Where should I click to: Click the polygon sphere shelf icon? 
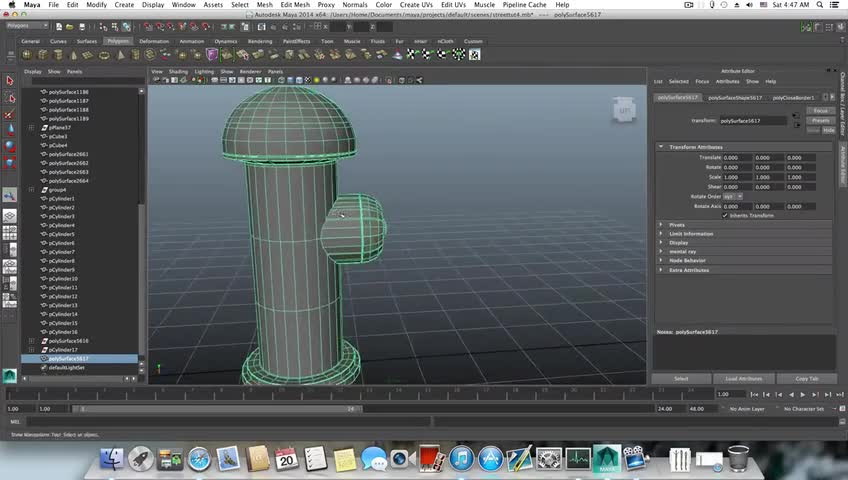click(27, 55)
